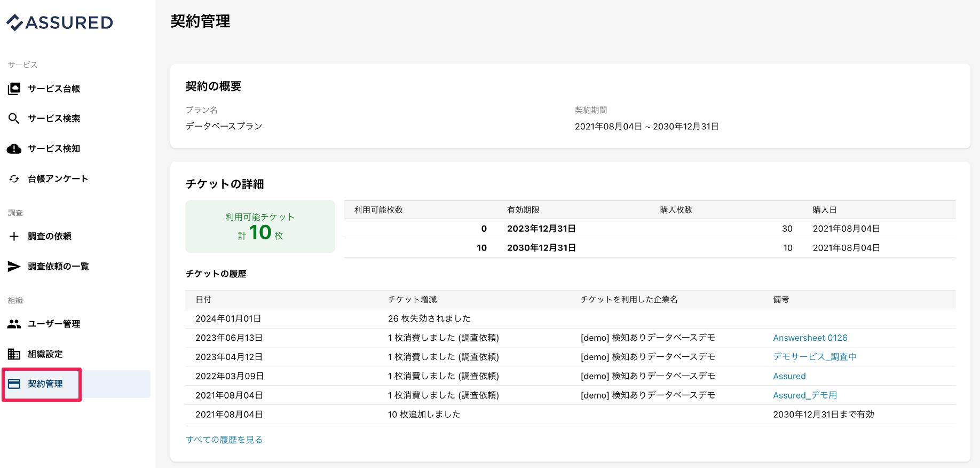Image resolution: width=980 pixels, height=468 pixels.
Task: Click the 調査依頼の一覧 paper plane icon
Action: tap(14, 266)
